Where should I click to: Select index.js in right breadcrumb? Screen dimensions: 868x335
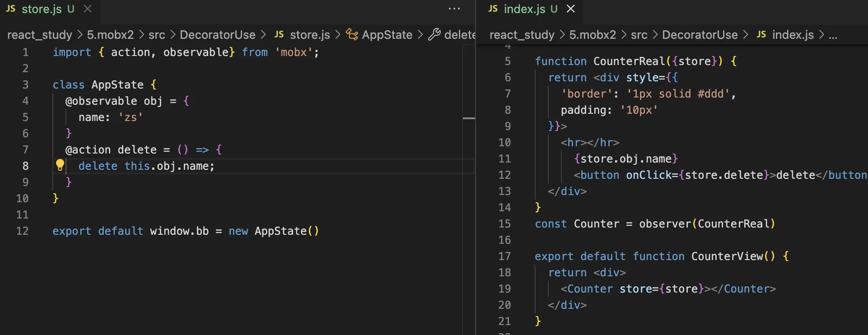pos(793,35)
